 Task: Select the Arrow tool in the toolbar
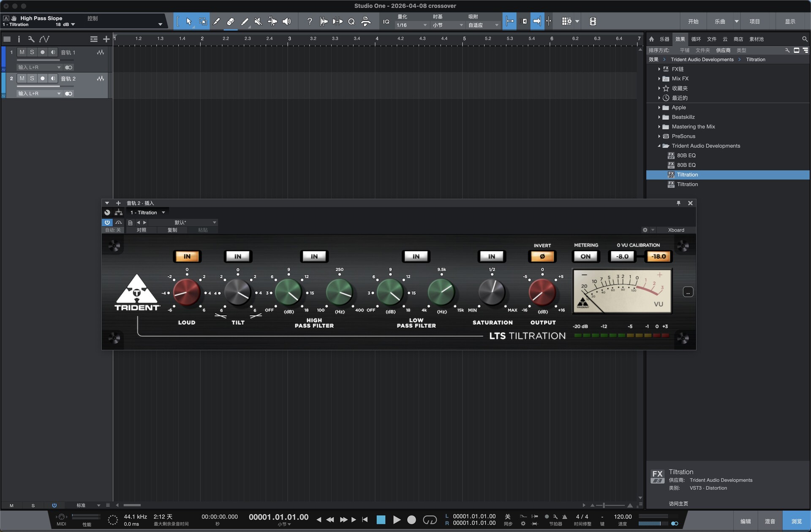point(189,21)
